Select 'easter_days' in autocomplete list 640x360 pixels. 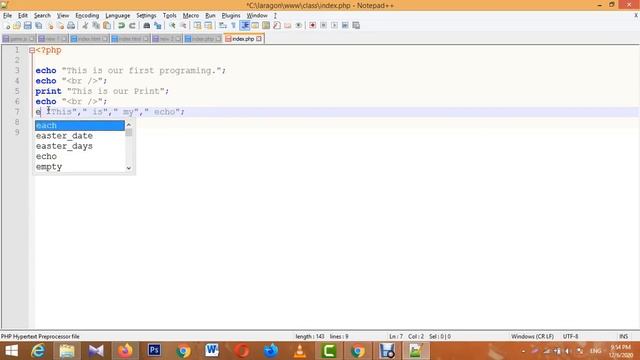(80, 146)
